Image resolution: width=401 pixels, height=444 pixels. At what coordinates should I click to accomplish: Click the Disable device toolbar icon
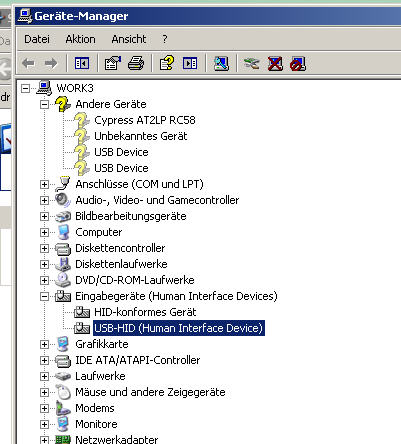coord(298,63)
